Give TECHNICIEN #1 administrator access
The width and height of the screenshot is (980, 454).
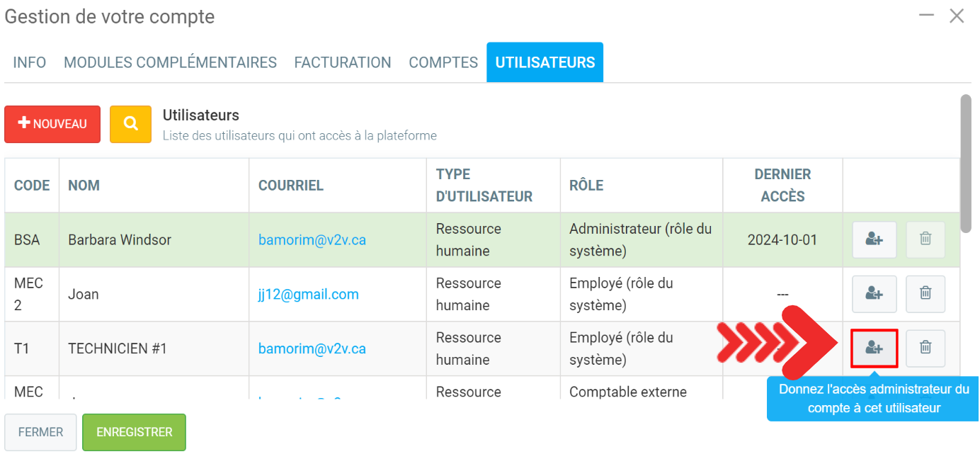874,348
